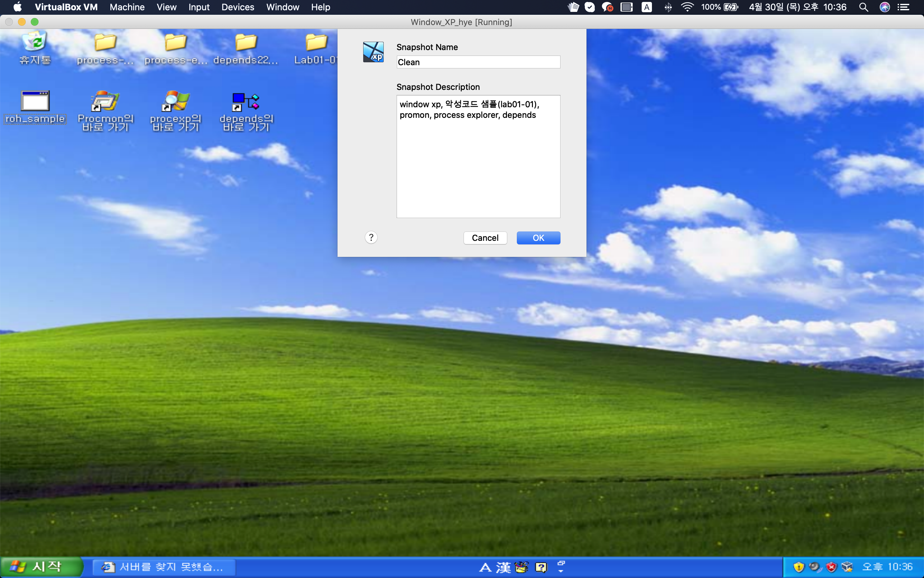924x578 pixels.
Task: Click the 'A' input source icon in the macOS menu bar
Action: tap(646, 7)
